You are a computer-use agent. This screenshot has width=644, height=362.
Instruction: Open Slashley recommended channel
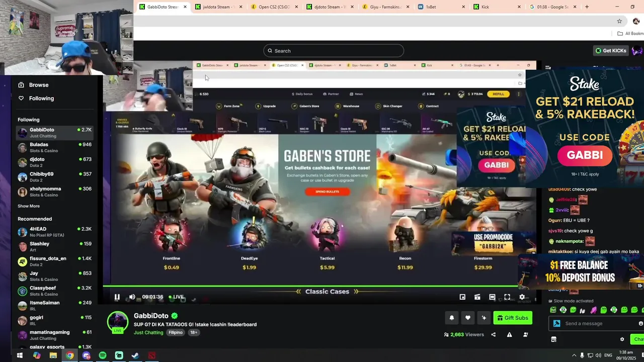pos(54,246)
